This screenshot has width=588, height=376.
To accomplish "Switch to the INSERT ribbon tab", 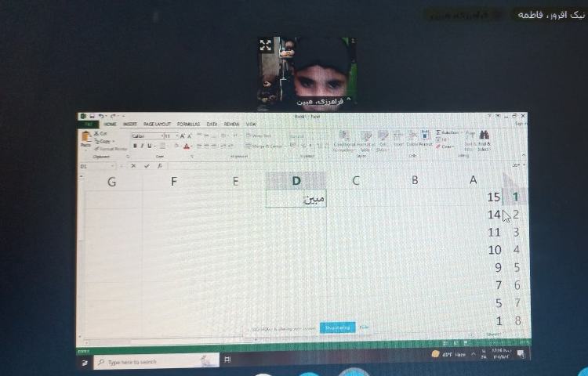I will (129, 124).
